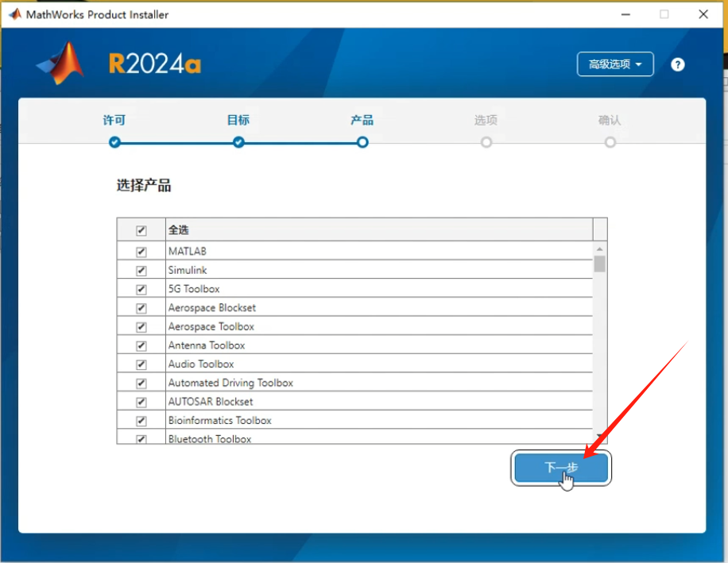
Task: Uncheck the Bluetooth Toolbox checkbox
Action: pos(141,438)
